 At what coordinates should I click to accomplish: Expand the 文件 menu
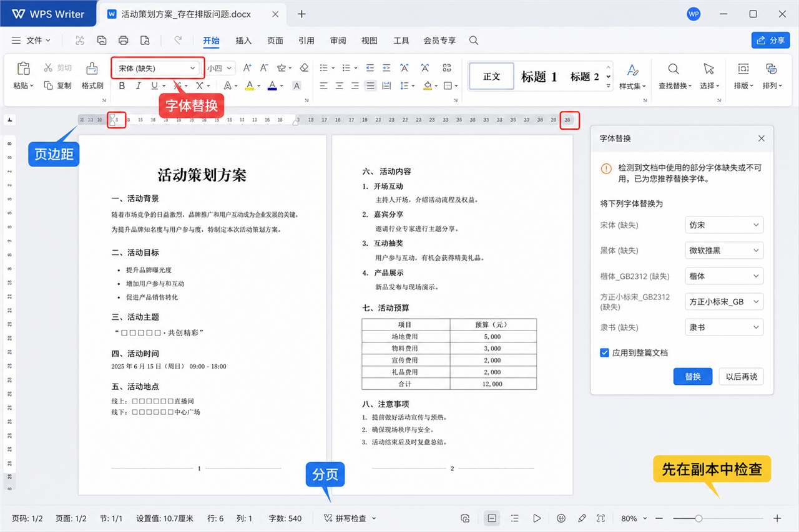coord(31,41)
